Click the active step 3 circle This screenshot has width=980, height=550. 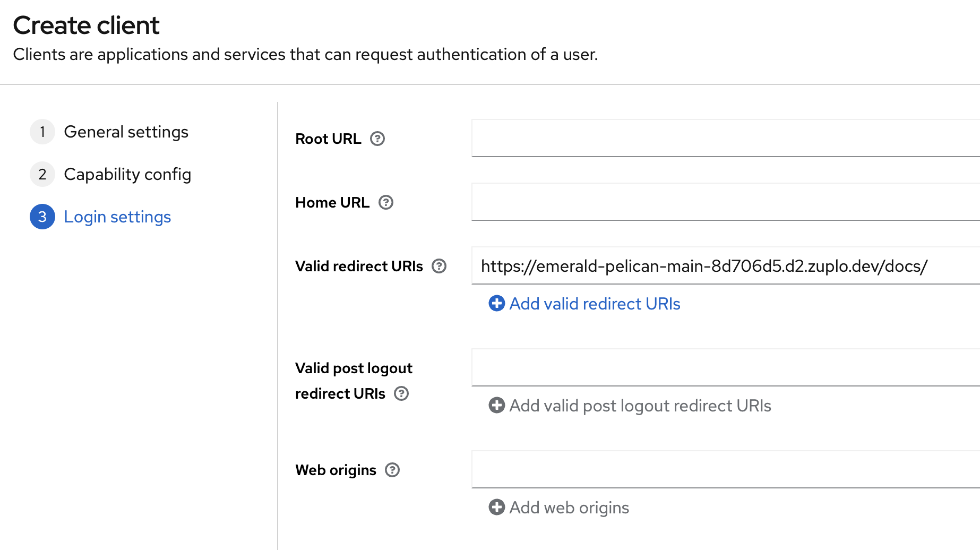(42, 217)
